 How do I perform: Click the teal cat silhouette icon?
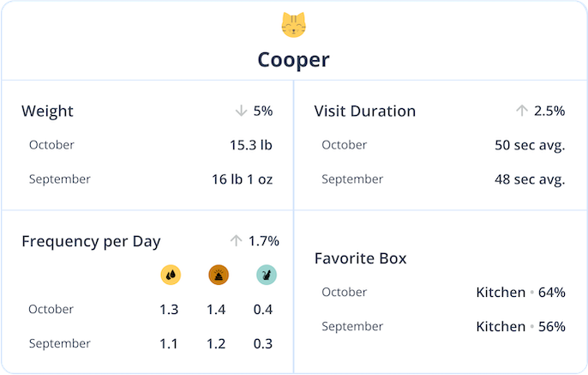click(x=267, y=275)
